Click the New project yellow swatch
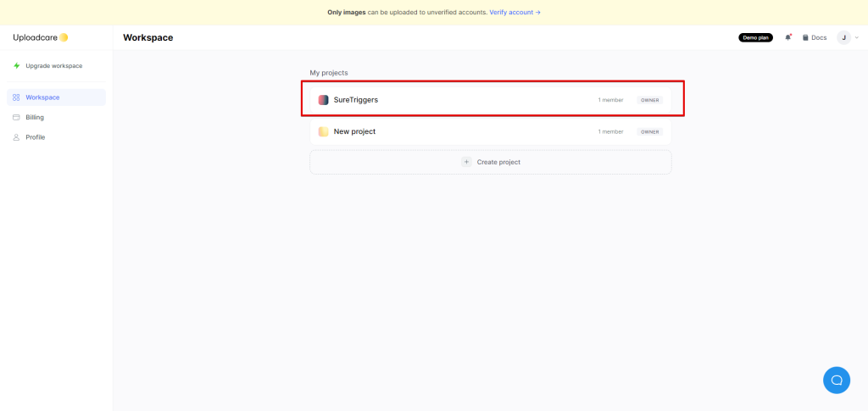This screenshot has height=411, width=868. [x=323, y=131]
